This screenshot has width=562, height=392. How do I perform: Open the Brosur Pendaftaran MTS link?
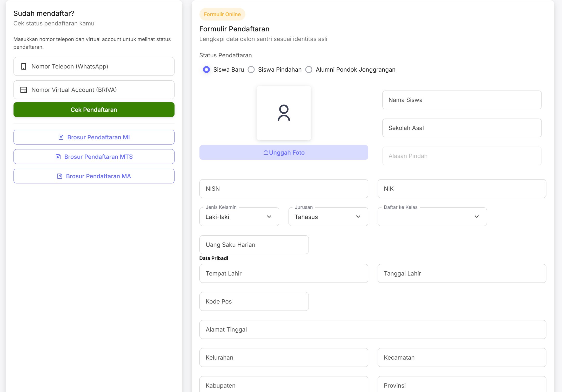pos(98,157)
